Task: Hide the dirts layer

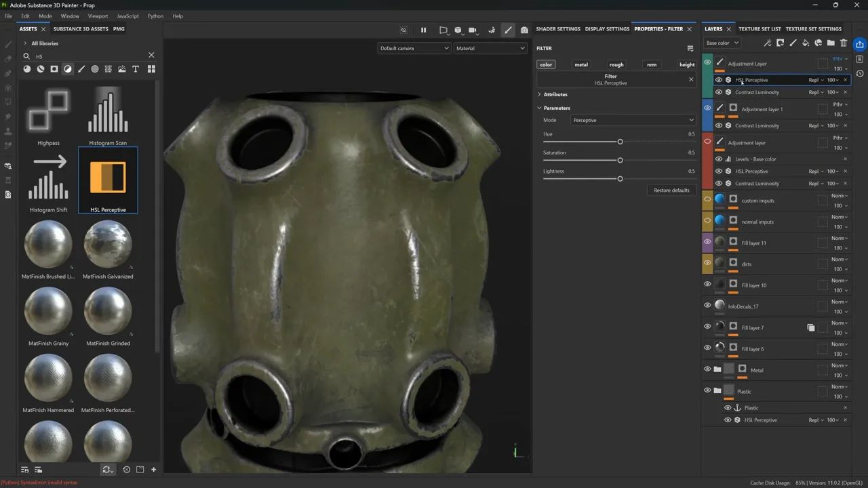Action: [707, 263]
